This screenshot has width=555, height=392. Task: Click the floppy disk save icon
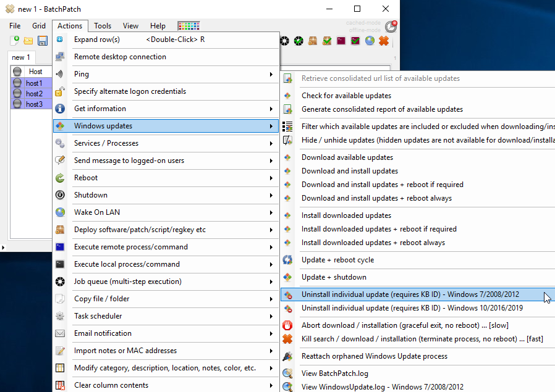[x=43, y=41]
